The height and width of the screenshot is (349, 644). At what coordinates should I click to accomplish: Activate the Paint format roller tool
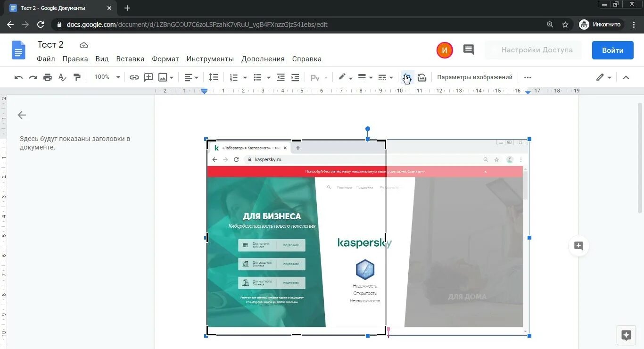(x=77, y=77)
